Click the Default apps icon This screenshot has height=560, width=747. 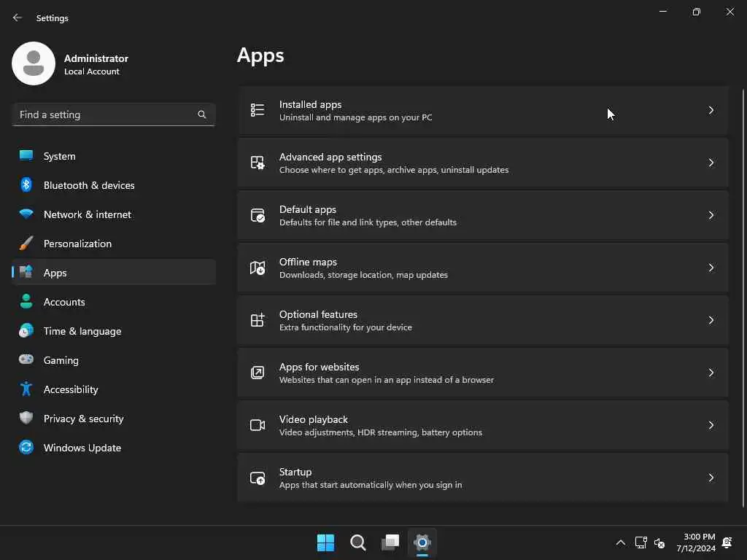pyautogui.click(x=258, y=215)
